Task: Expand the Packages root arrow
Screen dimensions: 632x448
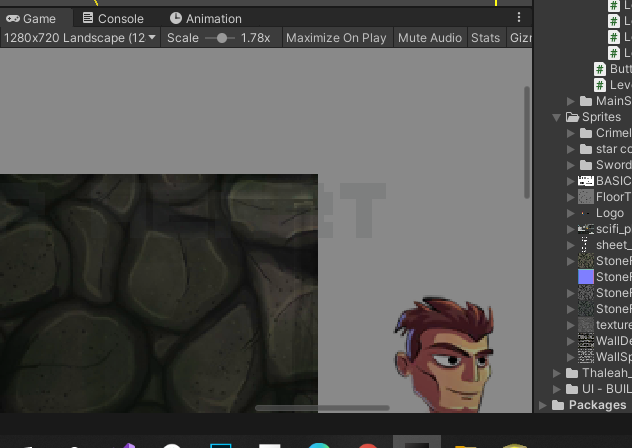Action: [x=543, y=405]
